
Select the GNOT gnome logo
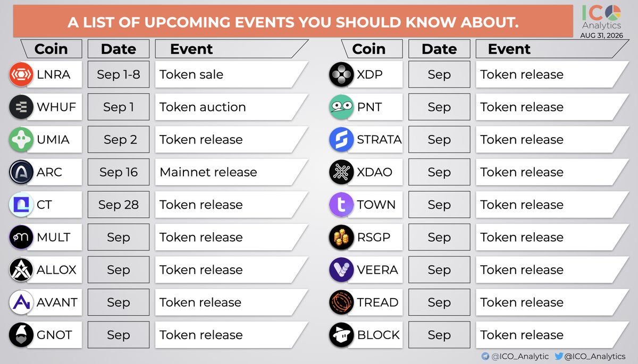click(x=22, y=335)
